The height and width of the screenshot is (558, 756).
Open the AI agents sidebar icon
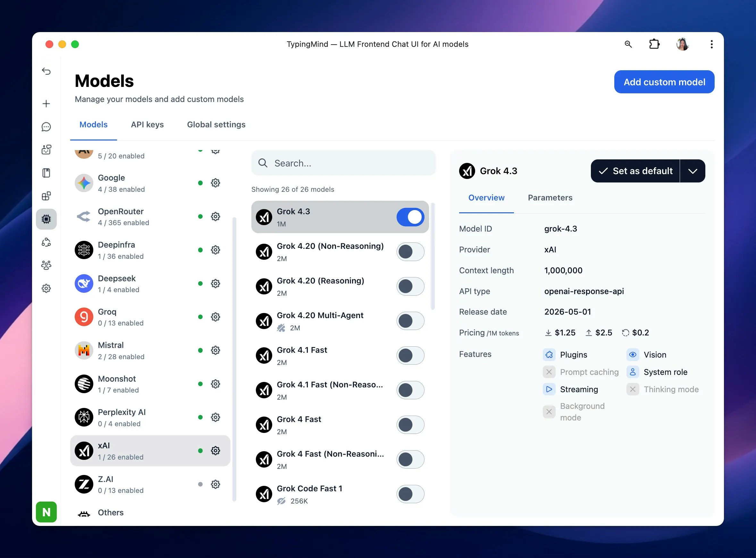[46, 150]
